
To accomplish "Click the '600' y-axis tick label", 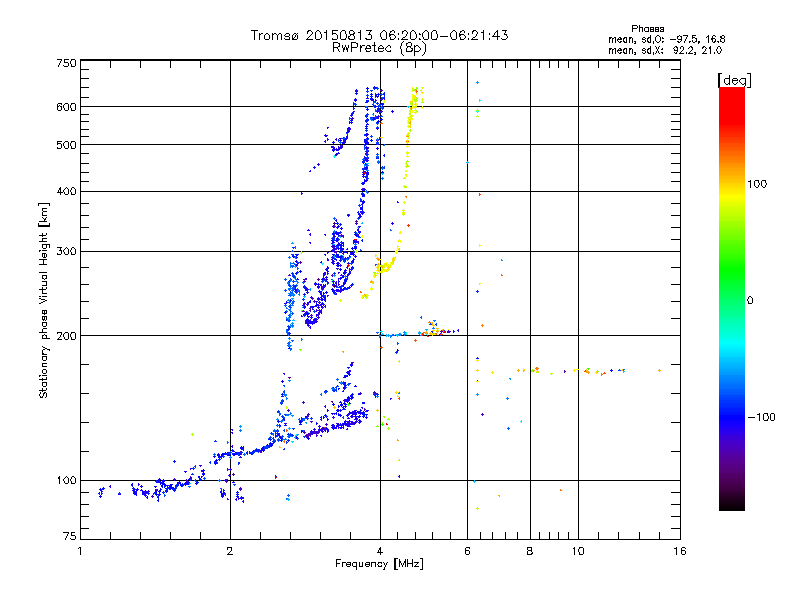I will click(66, 107).
